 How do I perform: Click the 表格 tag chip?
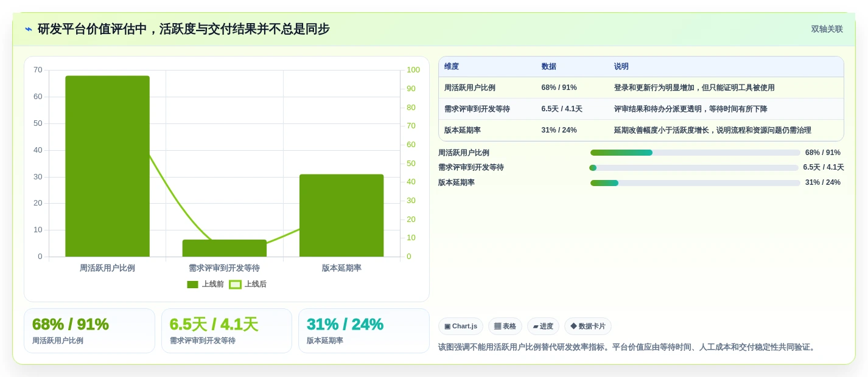[505, 327]
